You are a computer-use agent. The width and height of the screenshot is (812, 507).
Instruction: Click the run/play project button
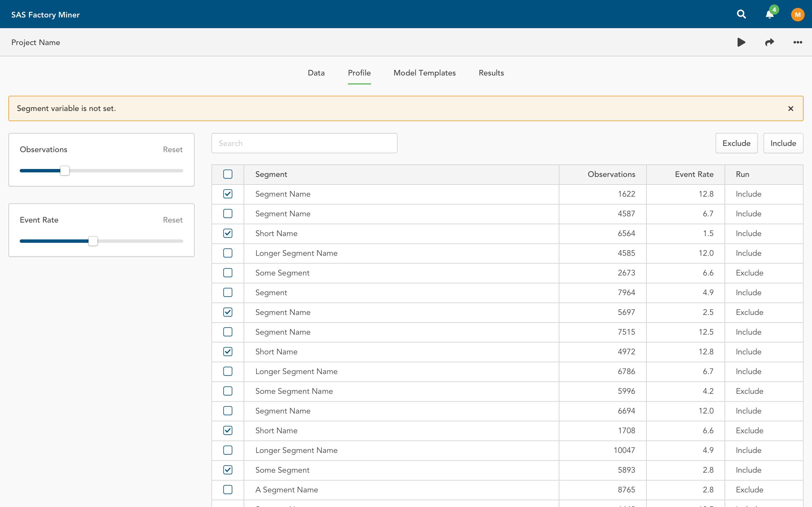pos(741,42)
